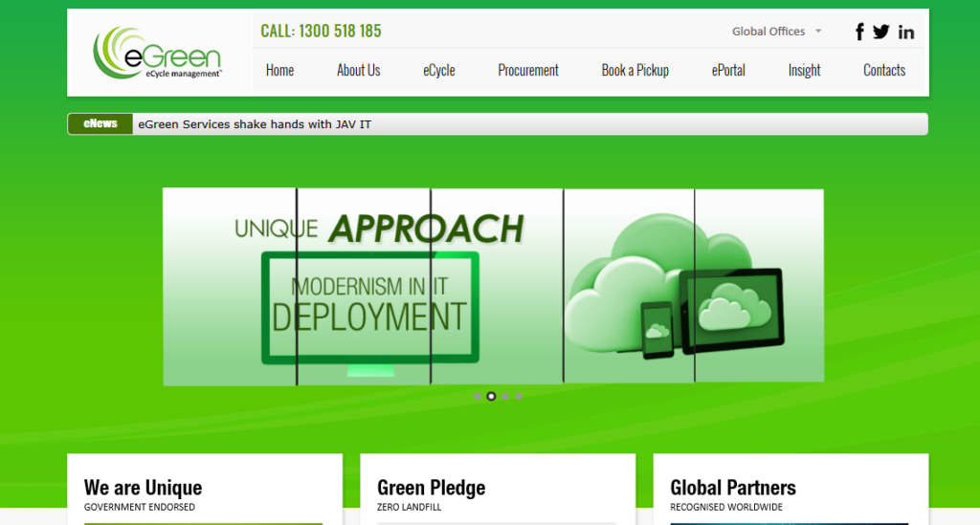Viewport: 980px width, 525px height.
Task: Select the third slider dot
Action: click(505, 396)
